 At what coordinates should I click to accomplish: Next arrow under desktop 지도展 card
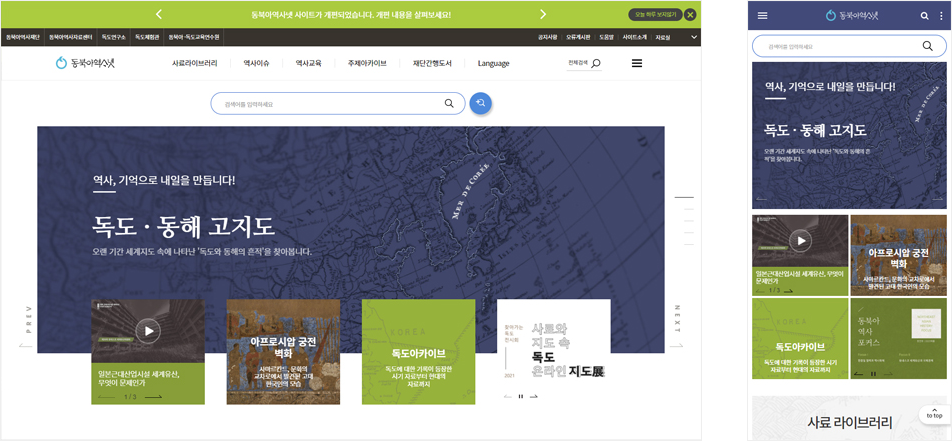coord(534,397)
